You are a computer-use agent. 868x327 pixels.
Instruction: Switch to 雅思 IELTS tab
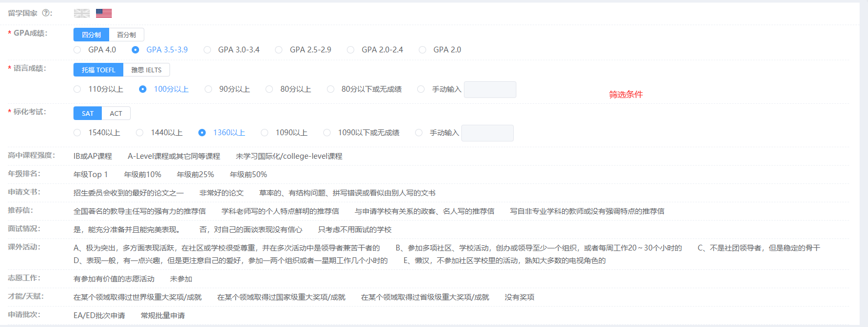(x=146, y=70)
